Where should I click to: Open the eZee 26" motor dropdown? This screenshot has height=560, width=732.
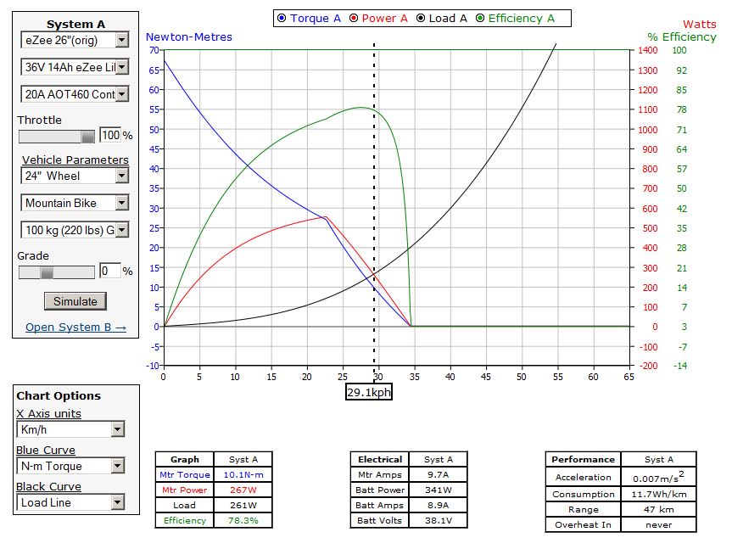click(x=75, y=40)
